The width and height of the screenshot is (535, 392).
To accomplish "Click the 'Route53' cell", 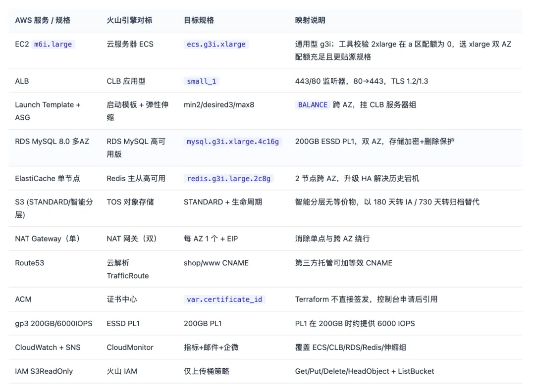I will point(29,263).
